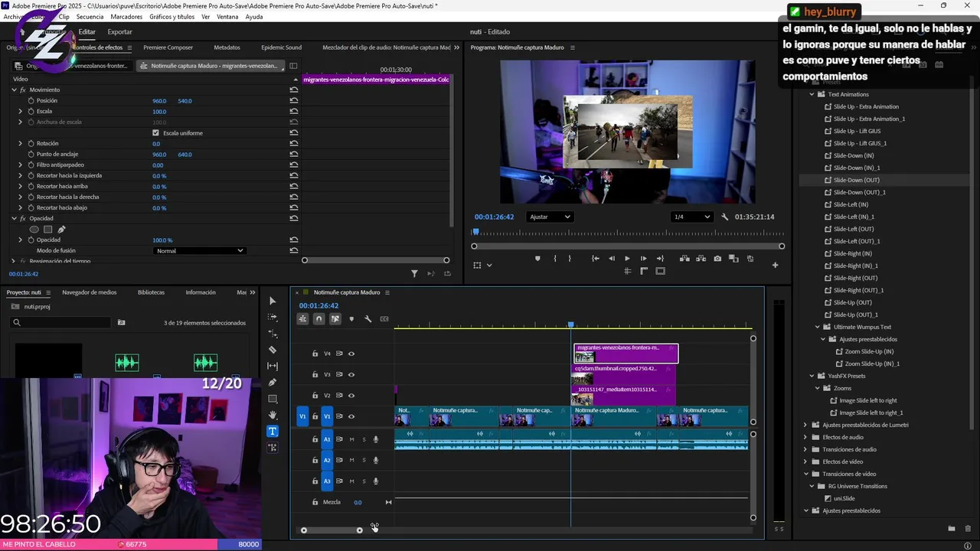Select the Razor tool
980x551 pixels.
coord(273,350)
